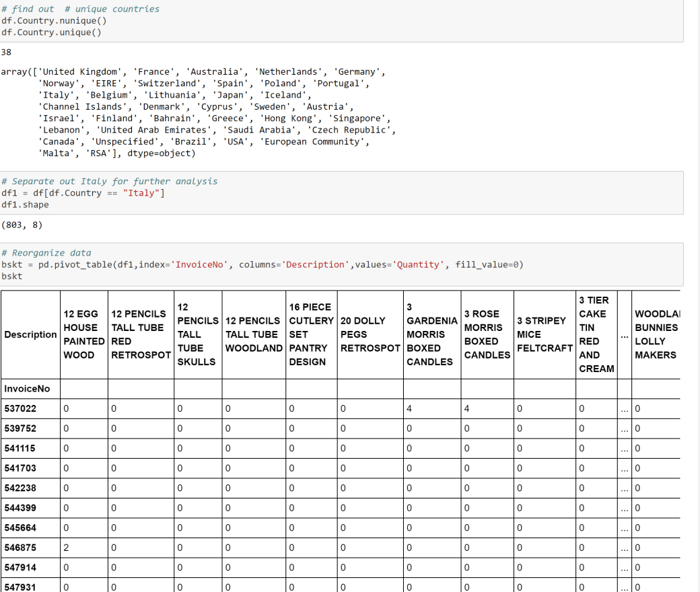
Task: Select the 12 PENCILS TALL TUBE SKULLS header
Action: (x=198, y=334)
